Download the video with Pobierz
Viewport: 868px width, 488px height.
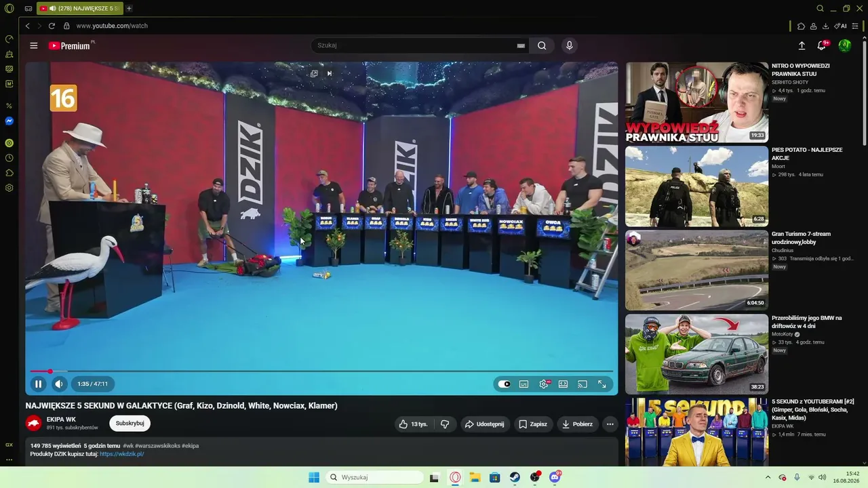[x=577, y=424]
